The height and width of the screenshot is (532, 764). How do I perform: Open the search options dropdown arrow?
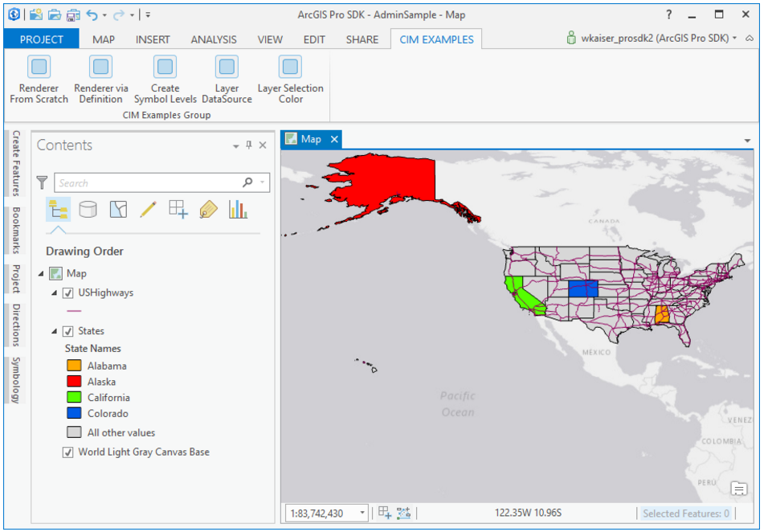(x=263, y=182)
